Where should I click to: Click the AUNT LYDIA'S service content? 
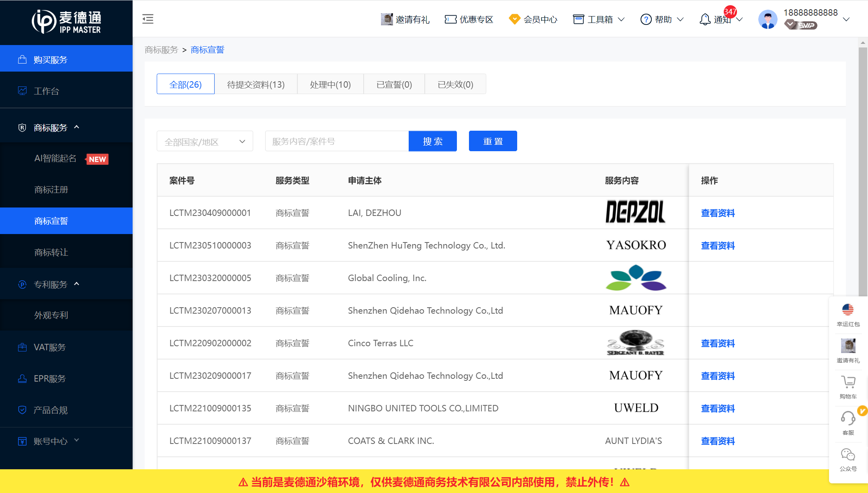(633, 441)
